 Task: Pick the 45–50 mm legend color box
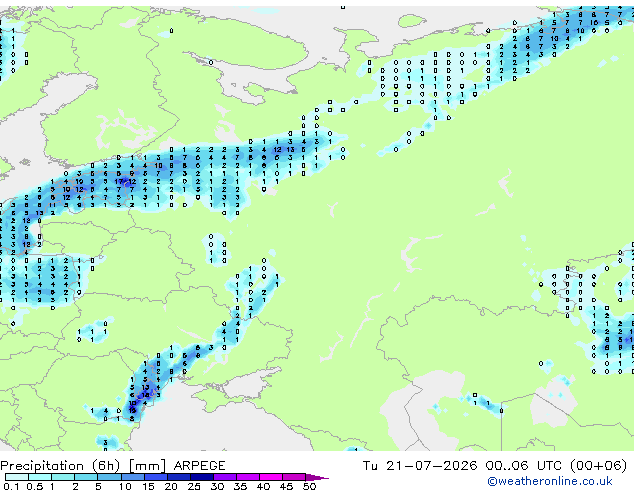294,477
